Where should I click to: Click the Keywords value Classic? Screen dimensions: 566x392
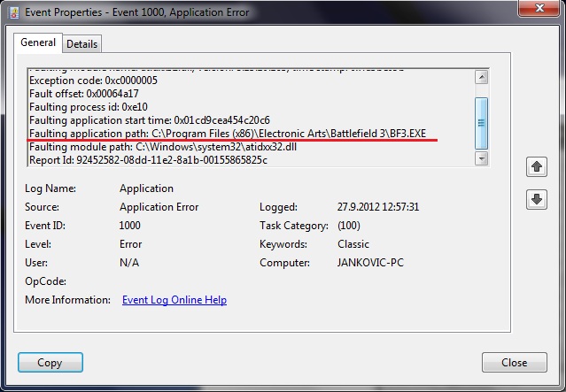click(x=353, y=244)
